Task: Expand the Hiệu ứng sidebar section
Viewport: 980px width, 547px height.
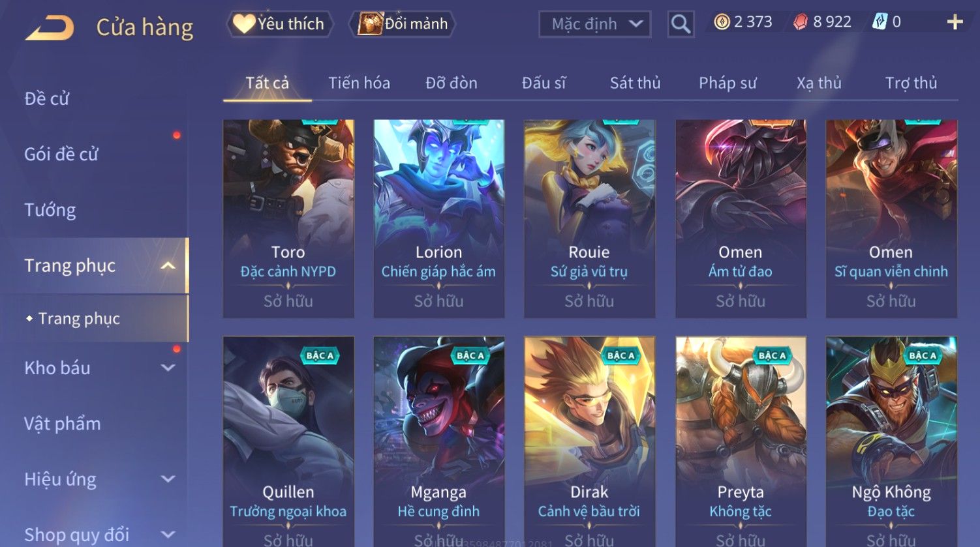Action: point(168,479)
